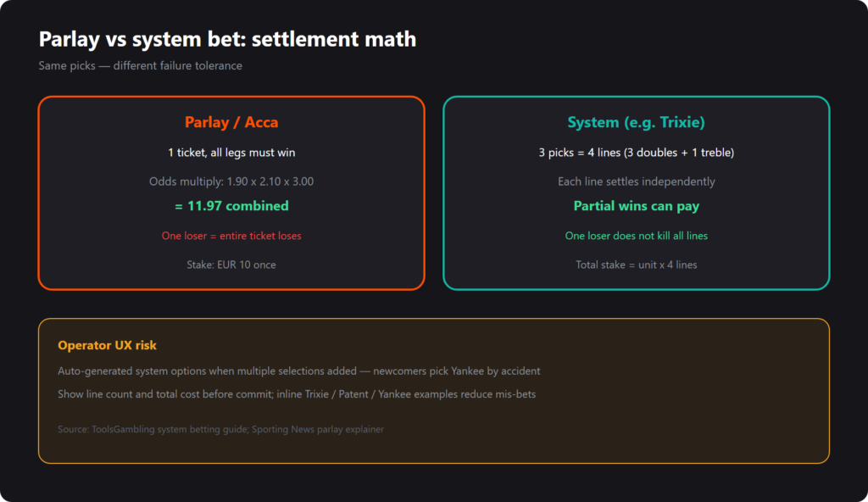The image size is (868, 502).
Task: Click 'One loser does not kill all lines'
Action: tap(636, 236)
